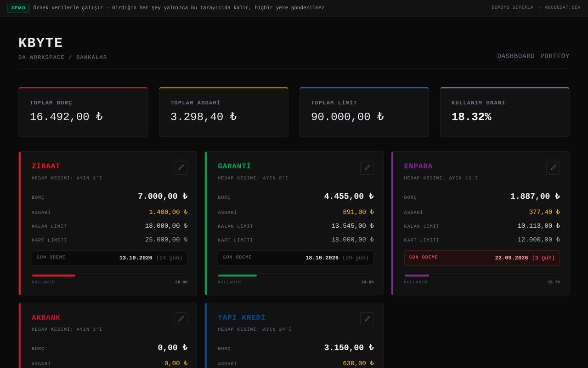Open the Portföy tab
This screenshot has width=588, height=368.
(x=555, y=56)
